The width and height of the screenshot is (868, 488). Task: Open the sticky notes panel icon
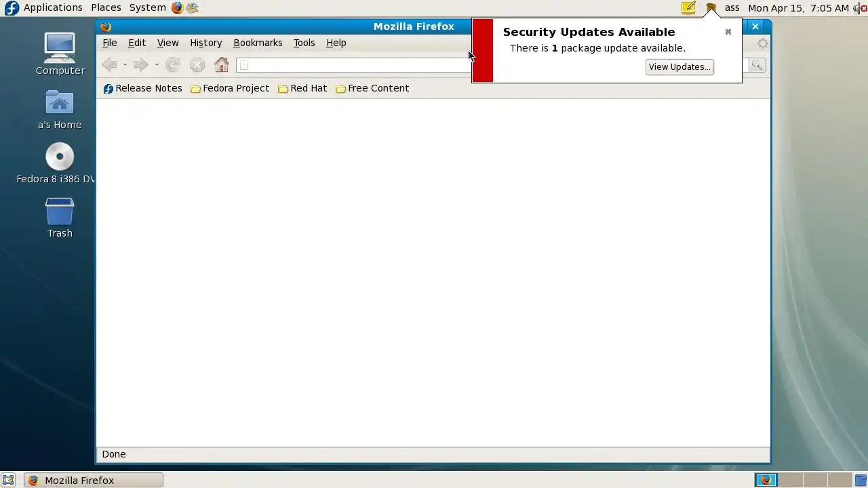click(688, 8)
